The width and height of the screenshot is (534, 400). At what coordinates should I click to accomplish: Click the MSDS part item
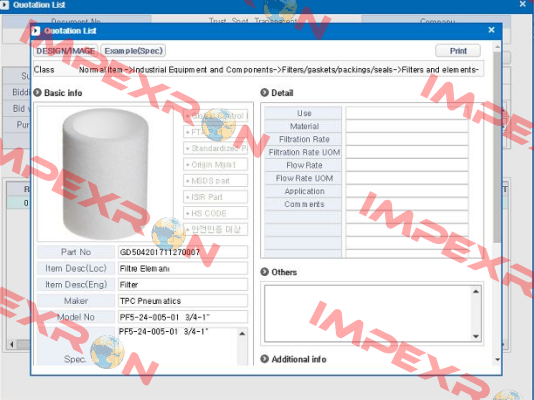point(216,180)
